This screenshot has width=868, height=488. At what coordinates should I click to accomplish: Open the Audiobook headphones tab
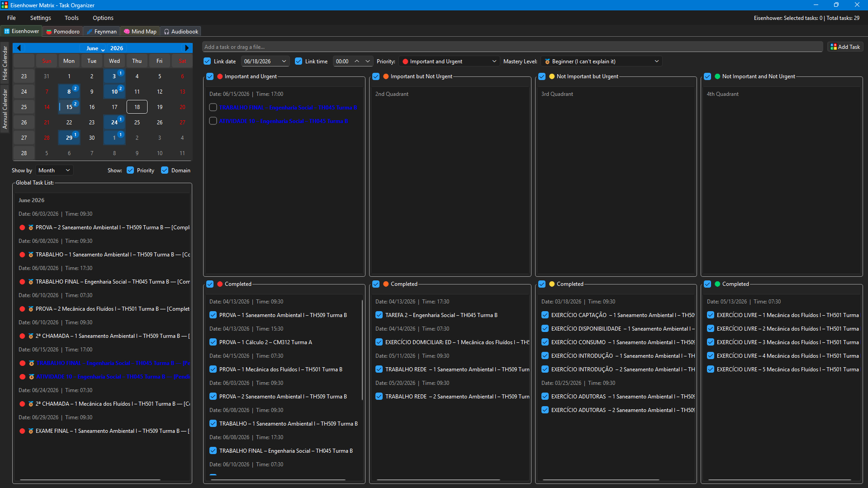point(181,31)
